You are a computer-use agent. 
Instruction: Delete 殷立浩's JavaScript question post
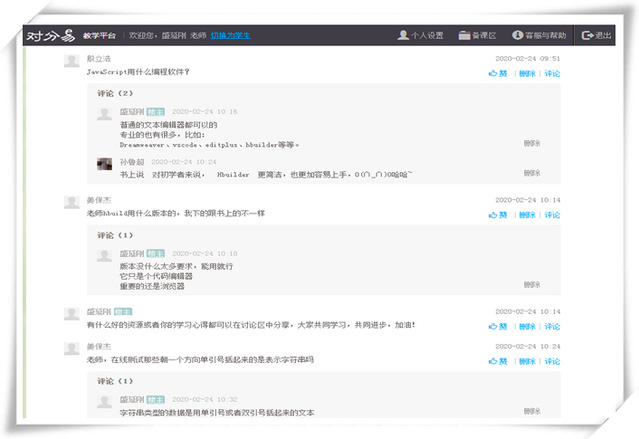coord(526,73)
